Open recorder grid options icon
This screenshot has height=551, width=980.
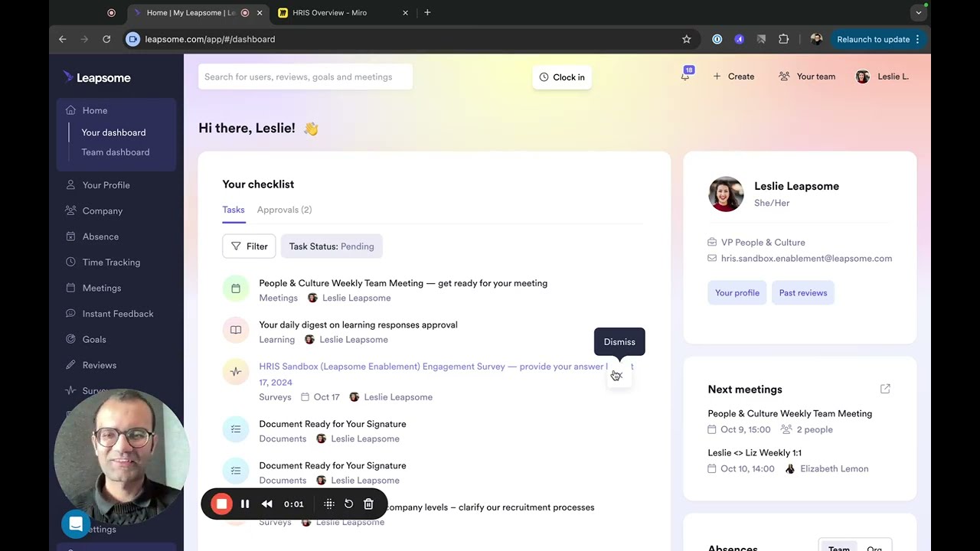click(x=329, y=504)
